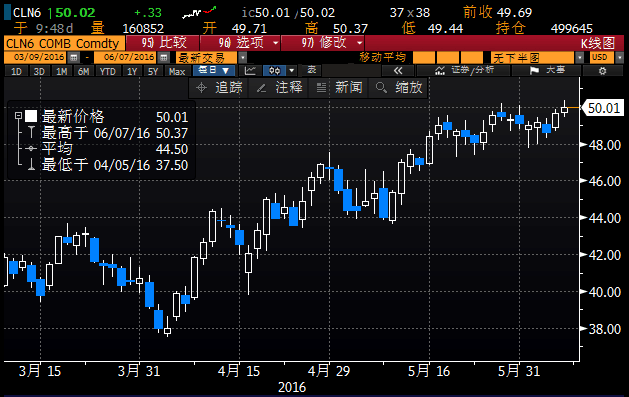This screenshot has width=629, height=397.
Task: Set range to Max
Action: pos(177,71)
